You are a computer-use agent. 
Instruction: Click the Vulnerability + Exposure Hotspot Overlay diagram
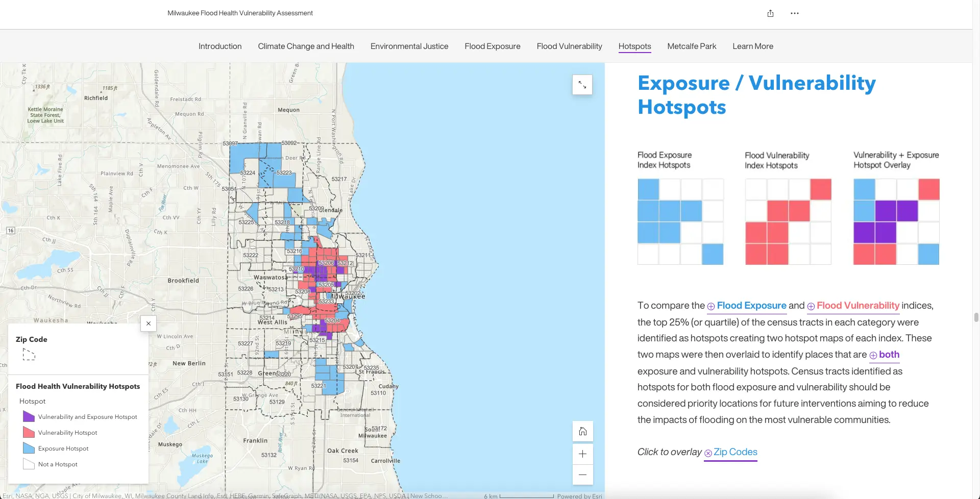tap(896, 221)
